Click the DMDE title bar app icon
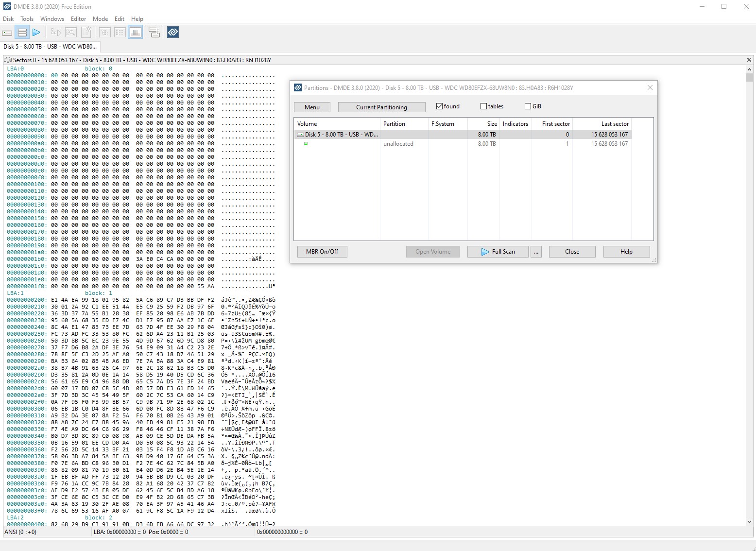The image size is (756, 551). tap(7, 6)
